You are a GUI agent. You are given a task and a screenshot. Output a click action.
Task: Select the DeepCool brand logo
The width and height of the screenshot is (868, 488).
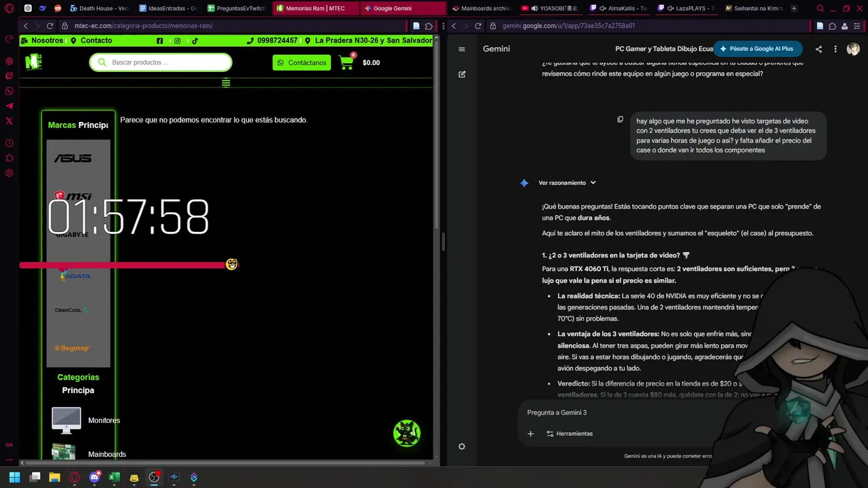point(71,310)
